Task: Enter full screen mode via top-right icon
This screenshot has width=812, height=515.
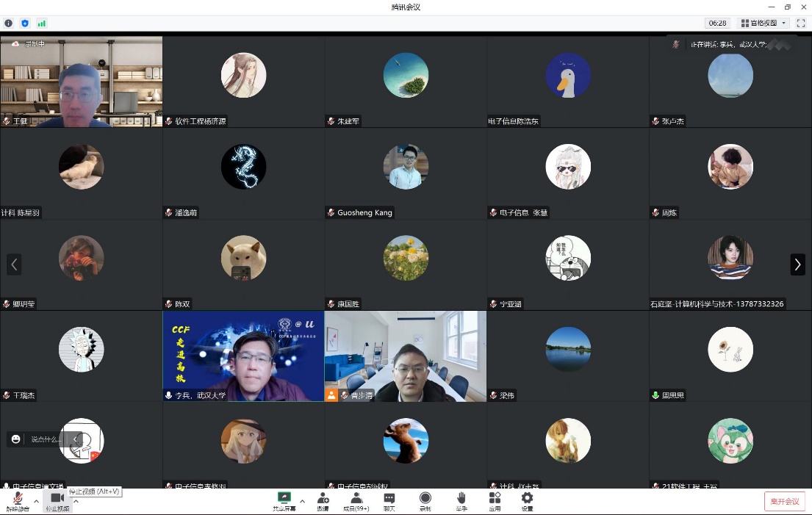Action: 800,24
